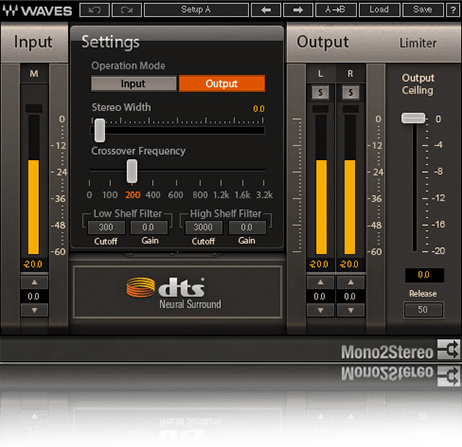Open help with the question mark button
Screen dimensions: 462x447
pyautogui.click(x=453, y=10)
